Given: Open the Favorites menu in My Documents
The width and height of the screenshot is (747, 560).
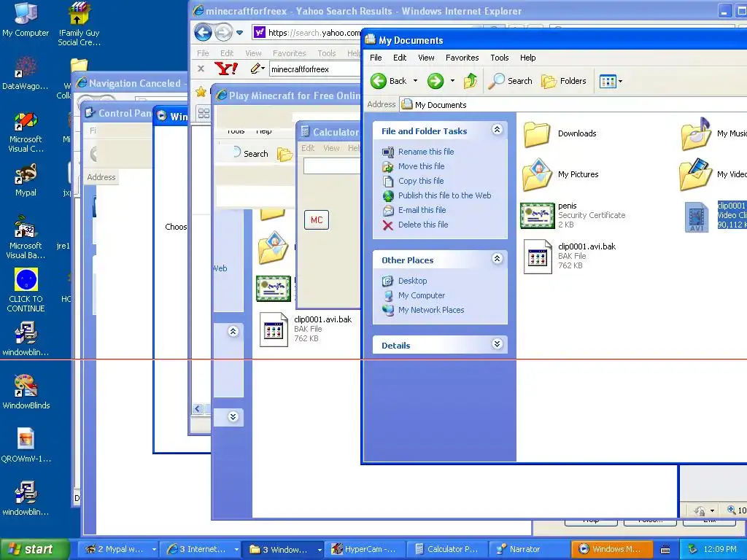Looking at the screenshot, I should pyautogui.click(x=462, y=58).
